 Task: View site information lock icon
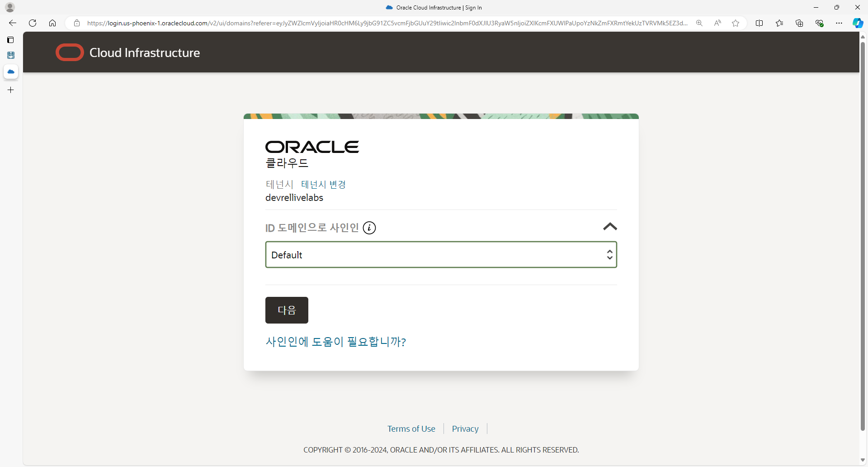[77, 23]
